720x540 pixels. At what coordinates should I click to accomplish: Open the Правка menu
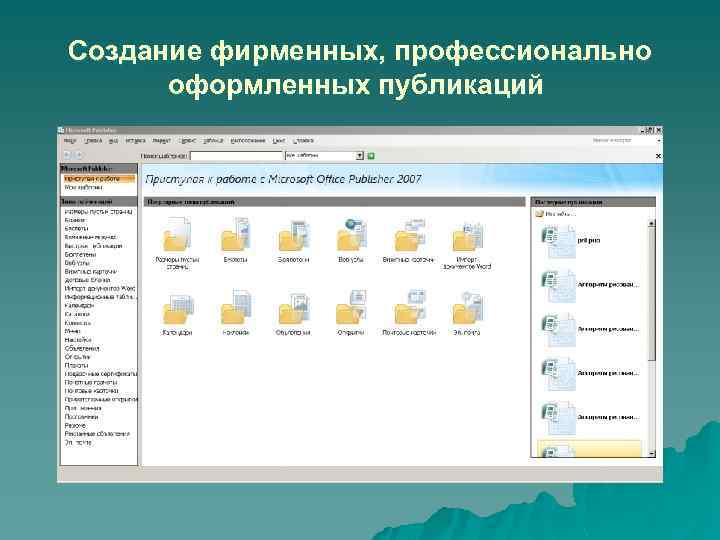(x=94, y=141)
